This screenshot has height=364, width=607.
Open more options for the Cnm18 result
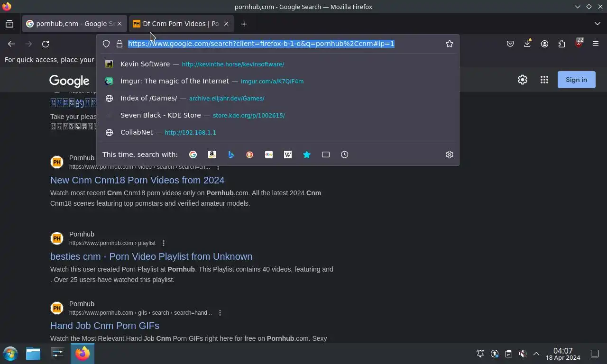coord(218,167)
